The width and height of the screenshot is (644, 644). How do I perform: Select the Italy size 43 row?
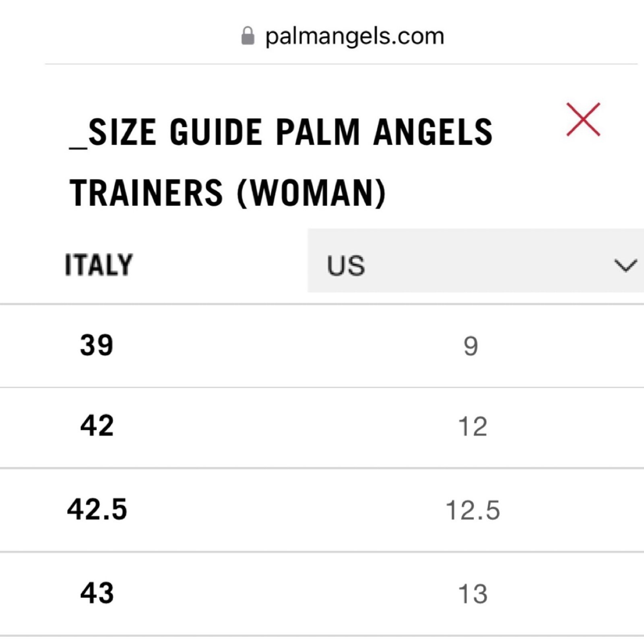pos(322,594)
